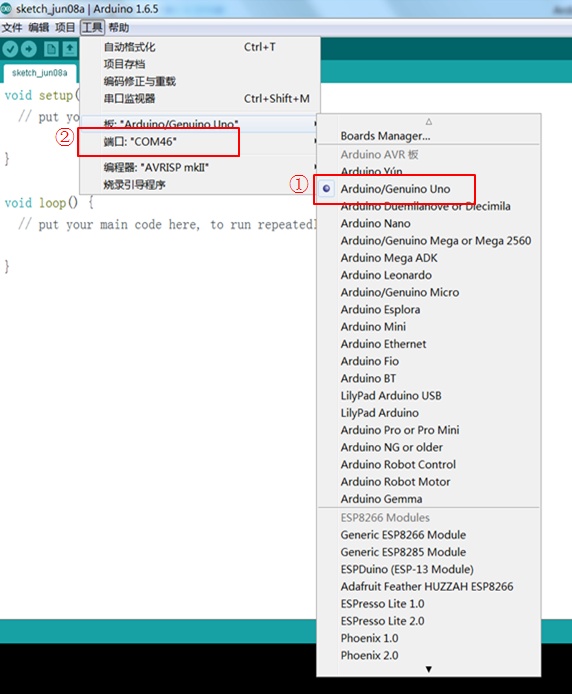Select ESPresso Lite 1.0 board

click(x=429, y=604)
